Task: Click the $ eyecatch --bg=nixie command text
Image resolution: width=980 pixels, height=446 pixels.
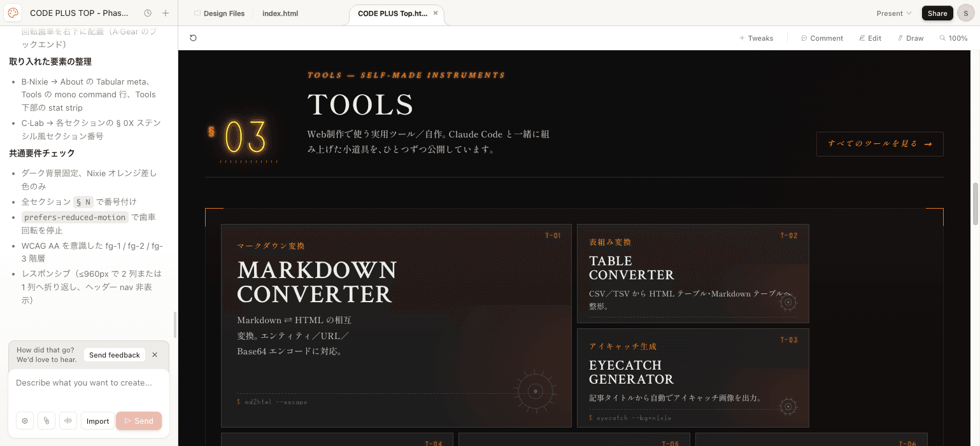Action: pos(630,418)
